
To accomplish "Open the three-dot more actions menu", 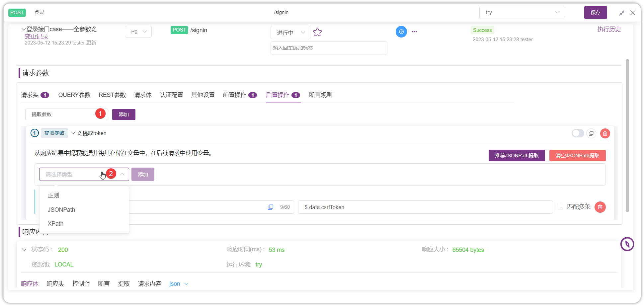I will [414, 32].
